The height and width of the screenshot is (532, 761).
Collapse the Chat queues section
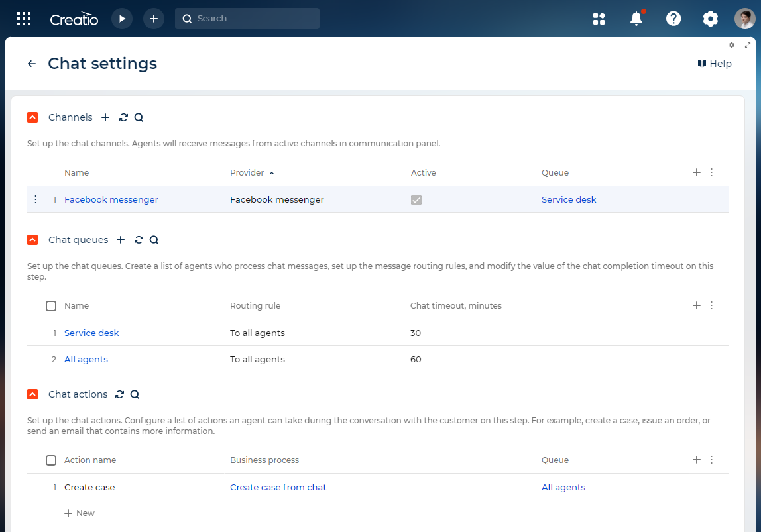pyautogui.click(x=32, y=240)
